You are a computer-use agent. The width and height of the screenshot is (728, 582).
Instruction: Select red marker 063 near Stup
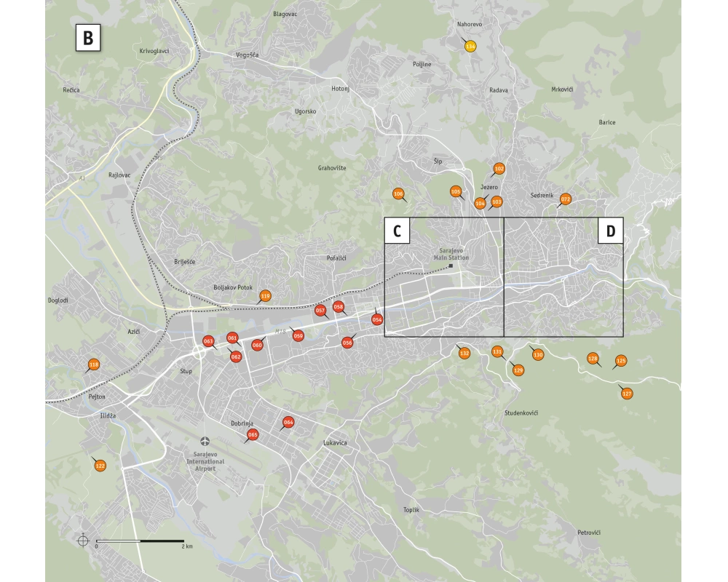(x=208, y=342)
